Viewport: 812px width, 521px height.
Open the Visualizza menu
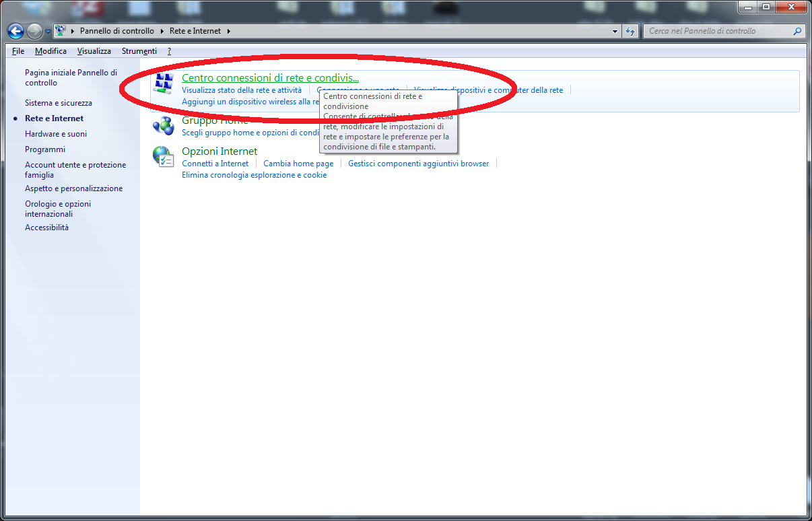coord(94,51)
